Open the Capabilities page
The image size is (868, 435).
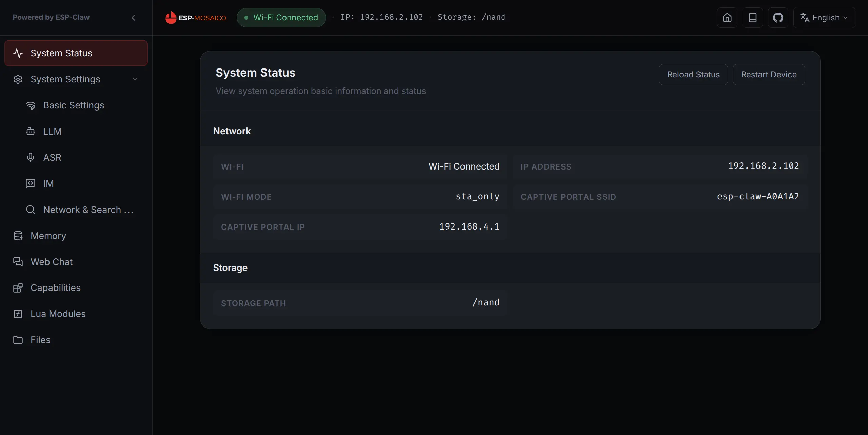click(x=76, y=288)
